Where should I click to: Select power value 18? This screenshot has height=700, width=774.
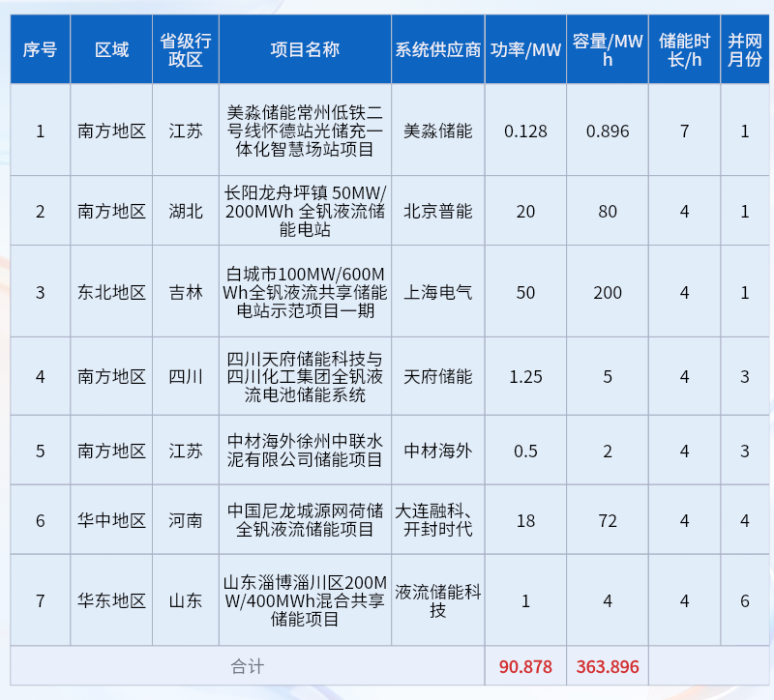pyautogui.click(x=525, y=520)
